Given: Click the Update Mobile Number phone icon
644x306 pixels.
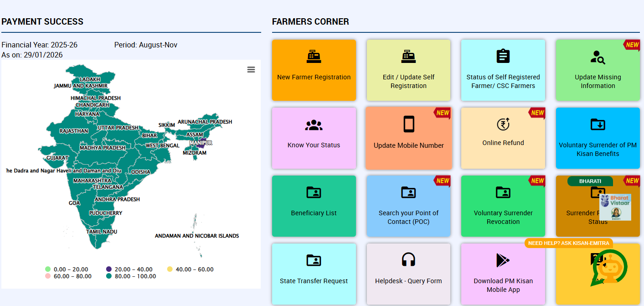Looking at the screenshot, I should click(409, 124).
